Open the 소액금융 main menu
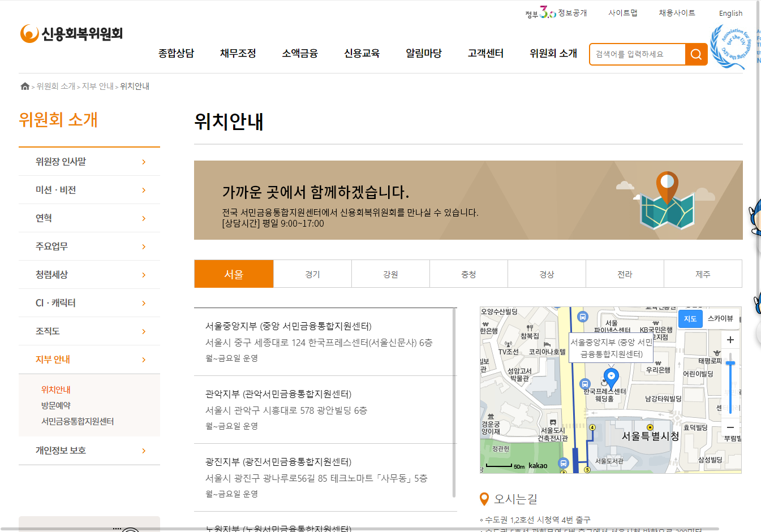This screenshot has width=761, height=532. 300,53
